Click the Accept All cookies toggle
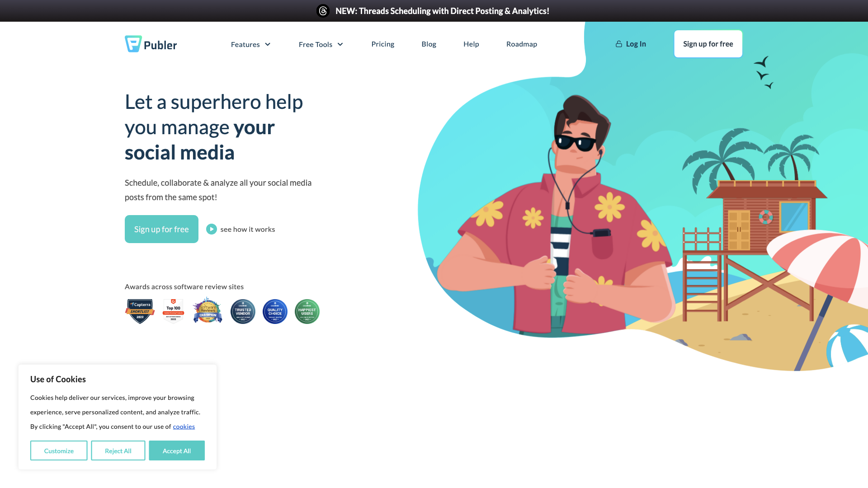 click(x=176, y=450)
